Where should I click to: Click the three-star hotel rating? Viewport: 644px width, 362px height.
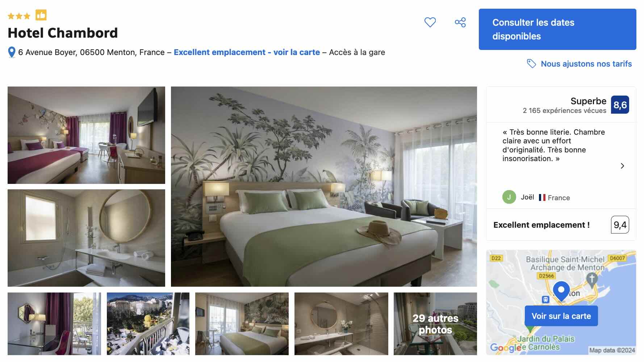[19, 16]
